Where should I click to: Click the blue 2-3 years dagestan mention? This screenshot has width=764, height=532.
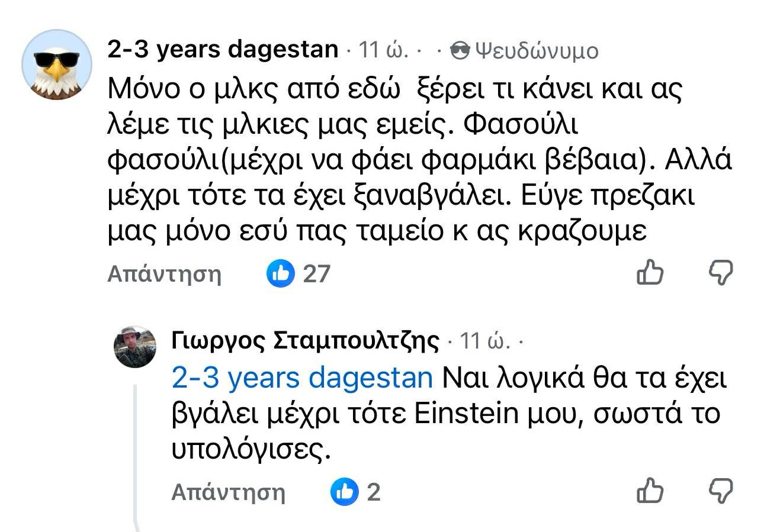pyautogui.click(x=302, y=378)
